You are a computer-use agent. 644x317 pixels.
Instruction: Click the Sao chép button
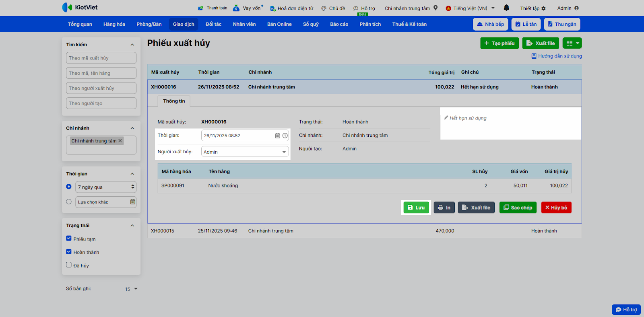pyautogui.click(x=518, y=208)
